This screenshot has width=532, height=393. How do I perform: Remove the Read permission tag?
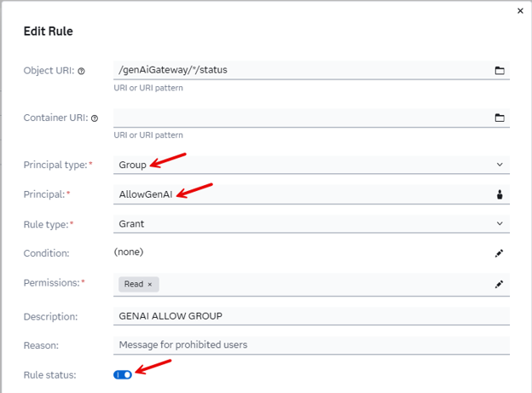point(150,285)
